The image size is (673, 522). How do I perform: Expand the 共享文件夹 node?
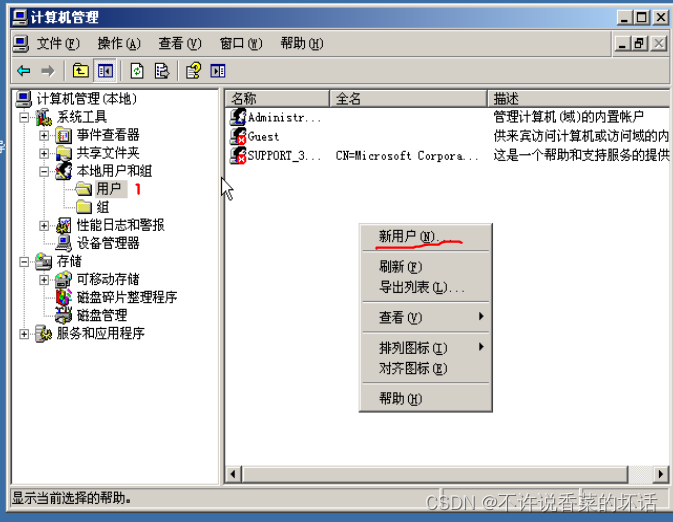click(x=44, y=153)
